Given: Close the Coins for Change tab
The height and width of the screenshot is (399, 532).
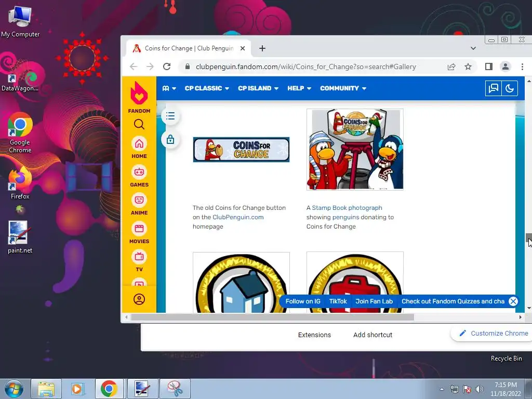Looking at the screenshot, I should pos(243,48).
